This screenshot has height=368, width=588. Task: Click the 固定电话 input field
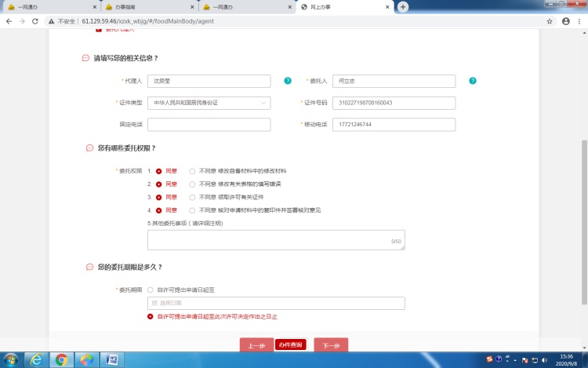coord(209,125)
